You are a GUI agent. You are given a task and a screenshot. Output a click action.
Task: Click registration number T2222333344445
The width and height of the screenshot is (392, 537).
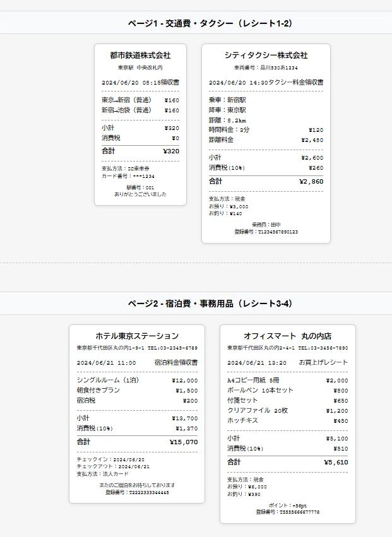coord(137,492)
